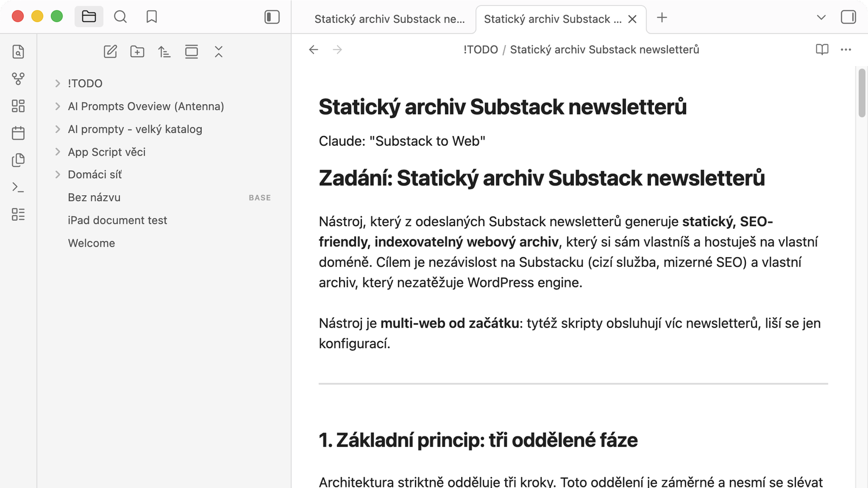The width and height of the screenshot is (868, 488).
Task: Expand the !TODO folder
Action: pyautogui.click(x=58, y=84)
